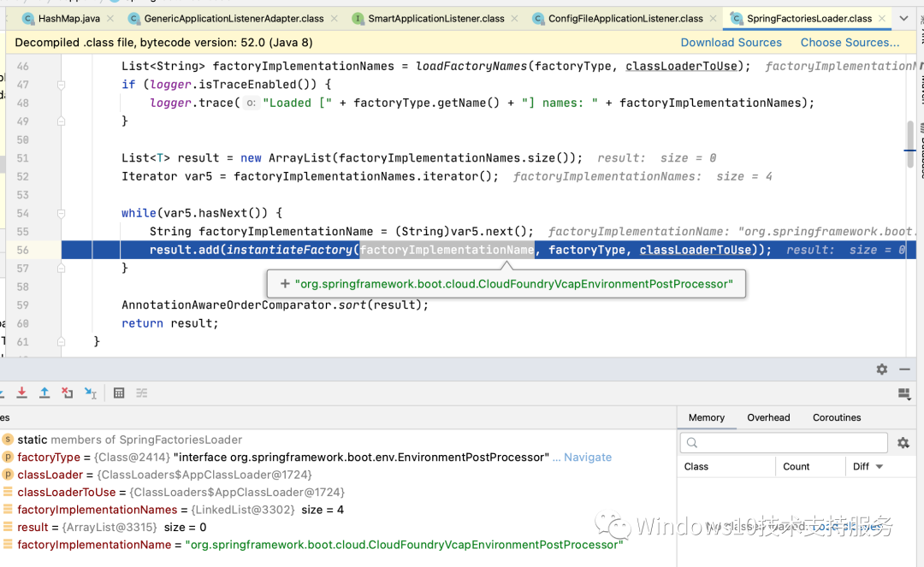Click the variable icon beside factoryImplementationNames
Viewport: 924px width, 567px height.
coord(8,510)
